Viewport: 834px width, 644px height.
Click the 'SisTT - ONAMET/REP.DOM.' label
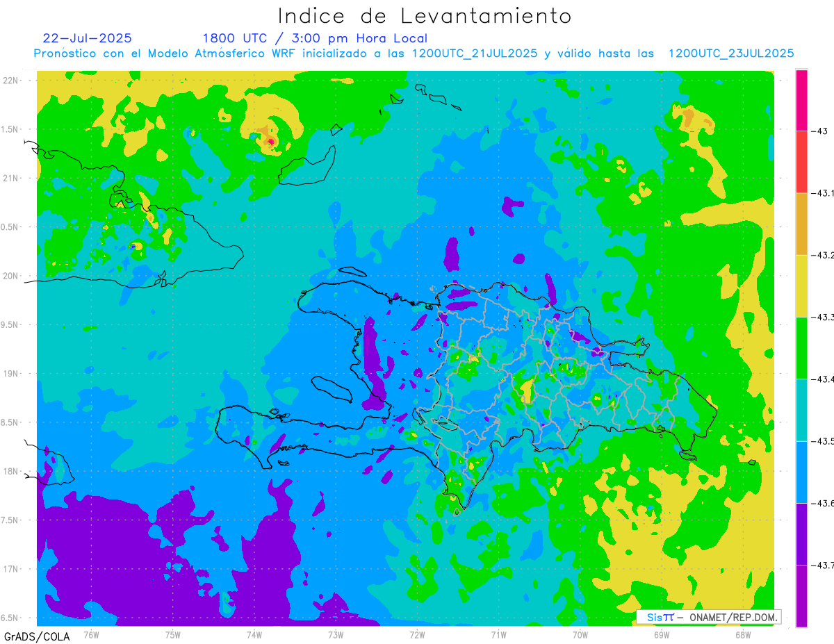click(709, 617)
